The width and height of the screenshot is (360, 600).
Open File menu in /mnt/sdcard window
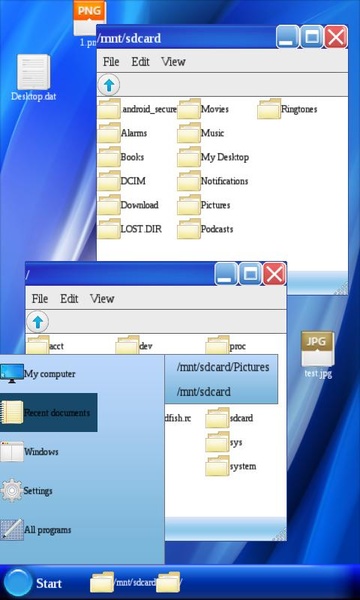pos(111,62)
